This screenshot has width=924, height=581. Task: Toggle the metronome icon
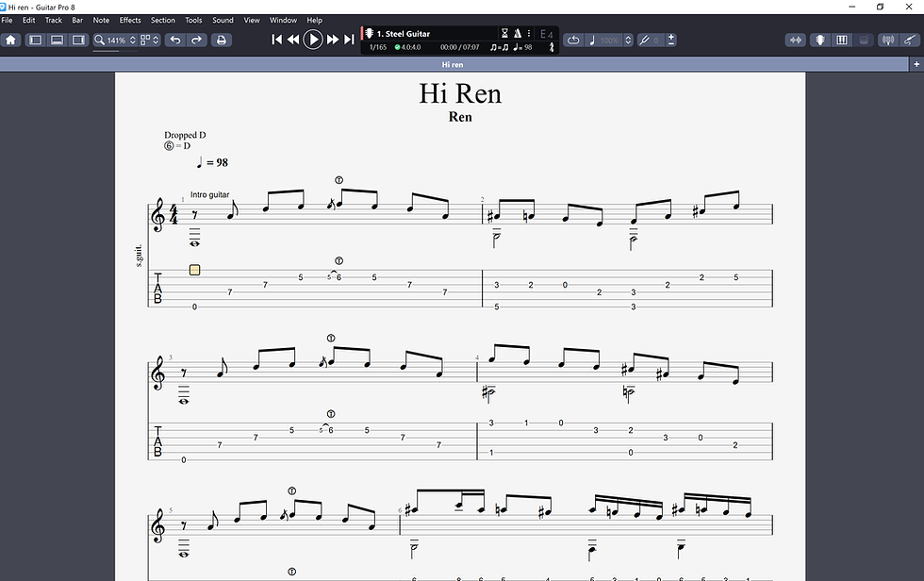click(518, 34)
